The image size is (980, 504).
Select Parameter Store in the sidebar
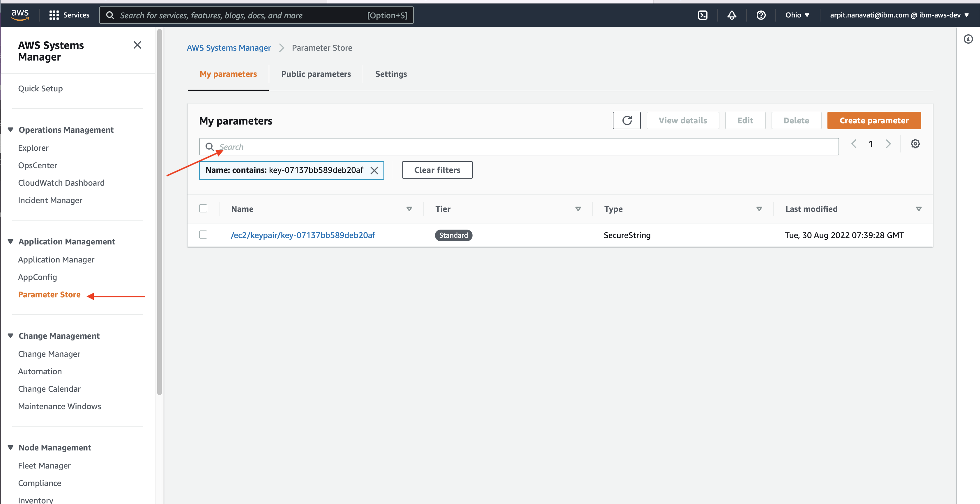49,294
